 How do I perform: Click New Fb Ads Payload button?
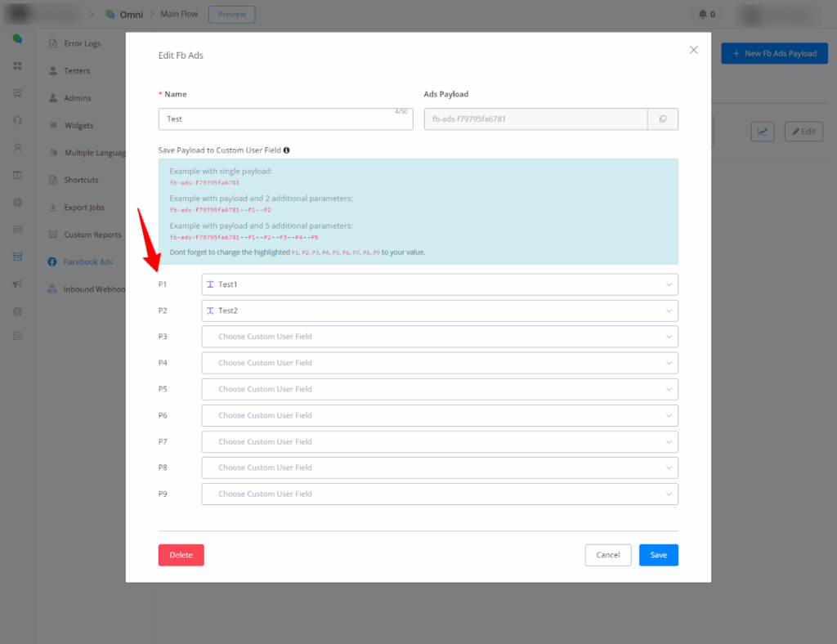click(773, 54)
